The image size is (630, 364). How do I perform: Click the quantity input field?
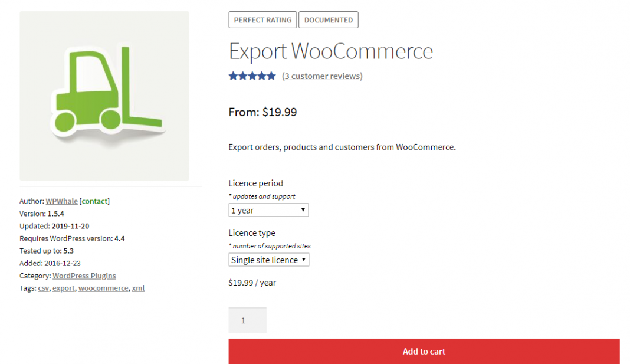point(247,320)
